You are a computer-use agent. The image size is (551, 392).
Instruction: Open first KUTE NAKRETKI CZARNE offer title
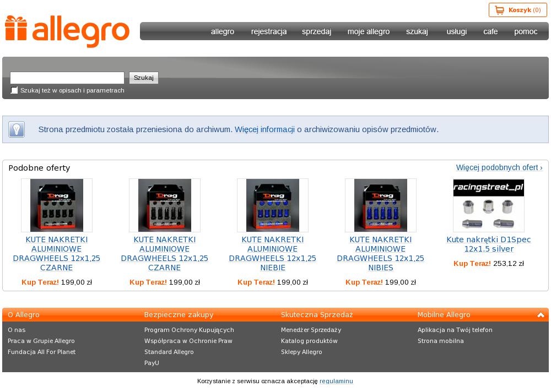[x=57, y=254]
